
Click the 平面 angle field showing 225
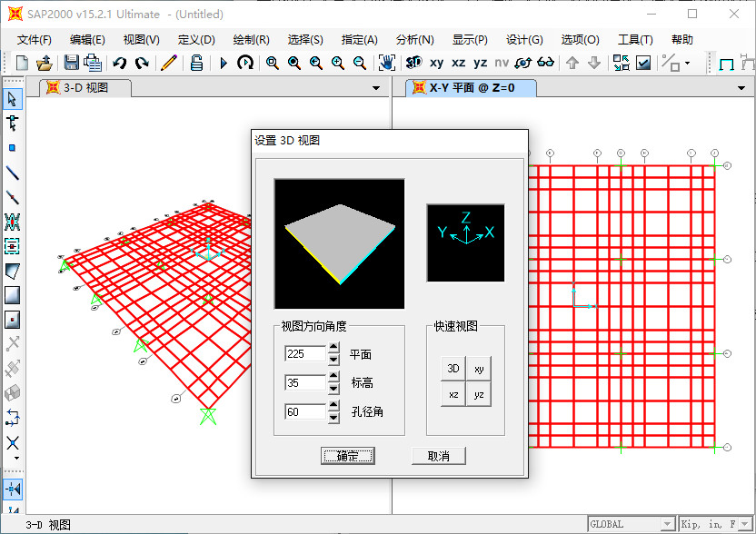point(305,353)
